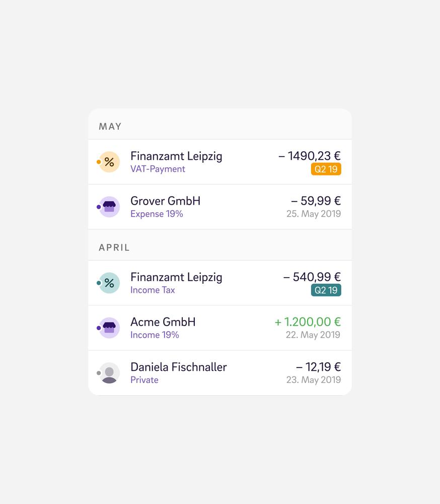Open the Income Tax category label
The height and width of the screenshot is (504, 440).
[153, 290]
